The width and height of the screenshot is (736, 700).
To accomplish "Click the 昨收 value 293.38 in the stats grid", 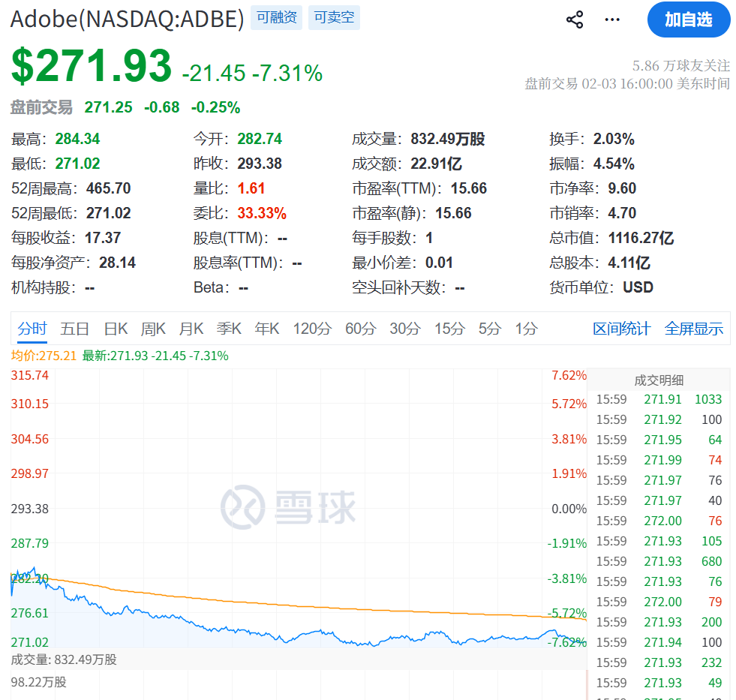I will [x=260, y=164].
